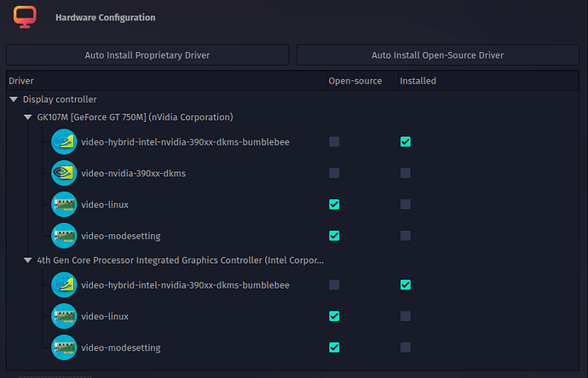The image size is (588, 378).
Task: Select GeForce video-linux text
Action: [105, 204]
